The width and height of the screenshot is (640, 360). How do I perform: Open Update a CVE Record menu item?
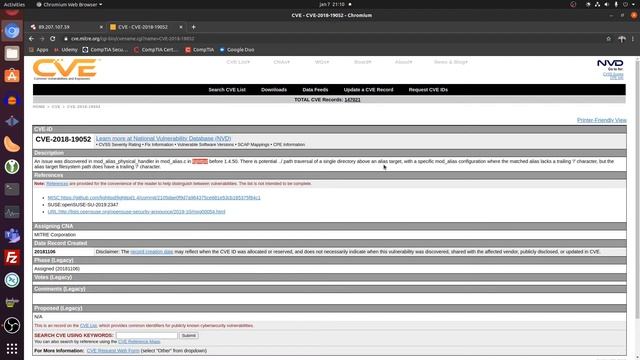[x=368, y=90]
